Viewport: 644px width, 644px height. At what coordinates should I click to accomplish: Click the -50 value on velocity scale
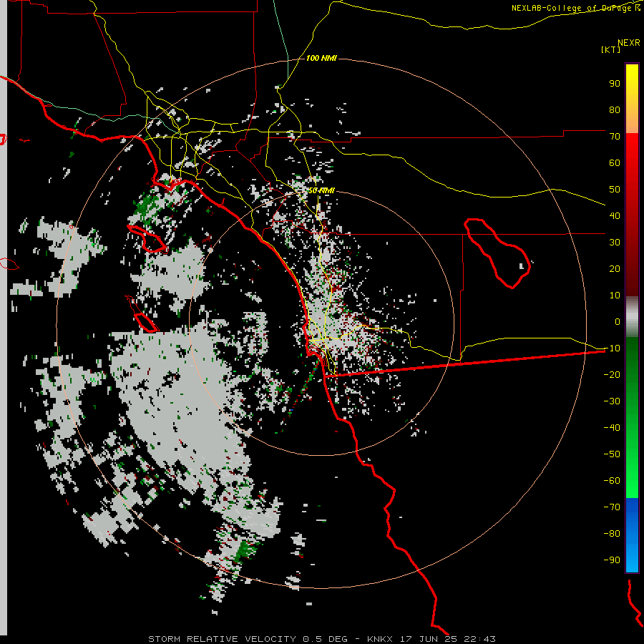(x=612, y=454)
